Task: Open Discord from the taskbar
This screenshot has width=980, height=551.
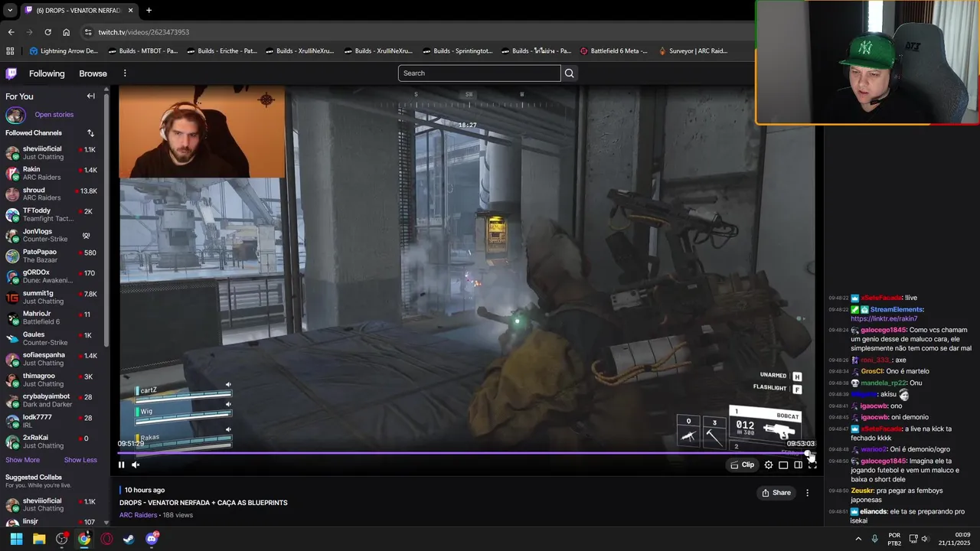Action: (152, 539)
